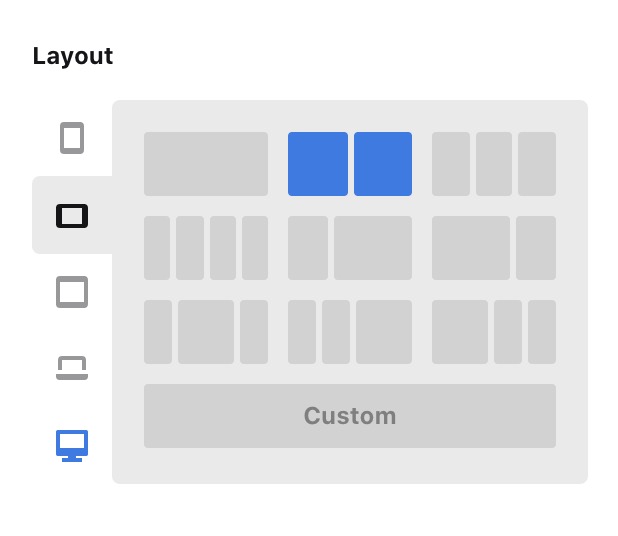
Task: Choose the wide then two narrow layout
Action: coord(494,332)
